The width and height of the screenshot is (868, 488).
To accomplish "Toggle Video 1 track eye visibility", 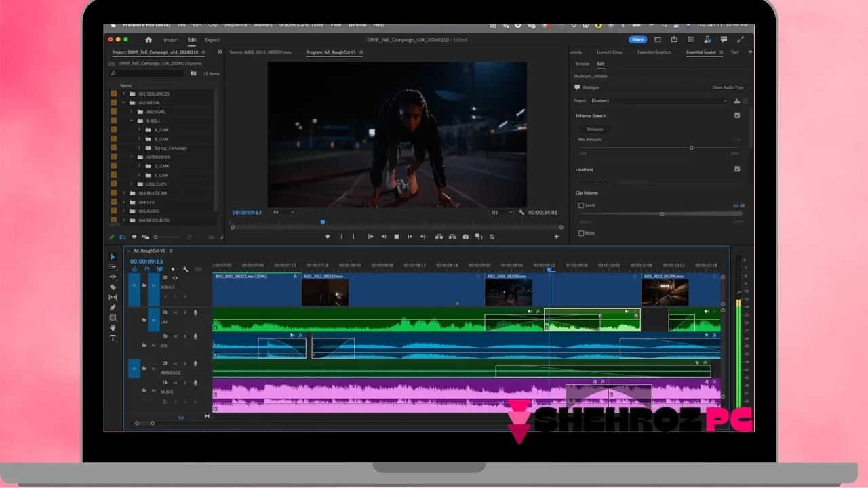I will click(x=175, y=278).
